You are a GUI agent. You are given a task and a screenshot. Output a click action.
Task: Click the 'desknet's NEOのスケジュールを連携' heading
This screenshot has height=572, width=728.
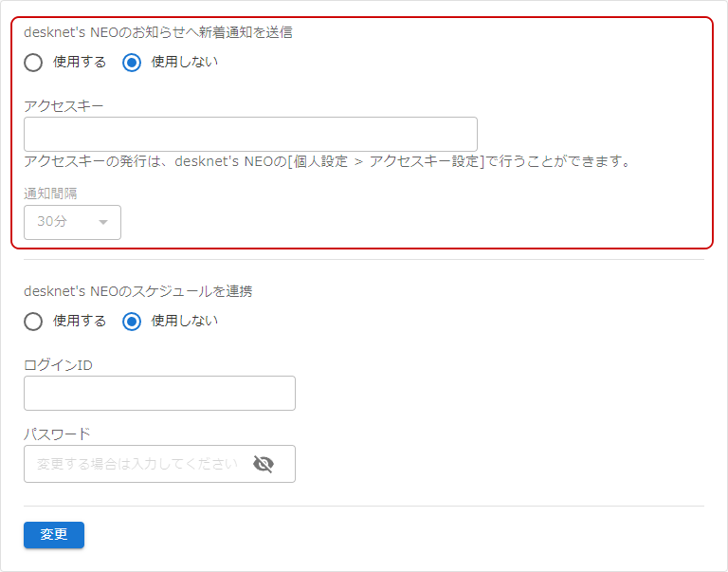[x=138, y=291]
